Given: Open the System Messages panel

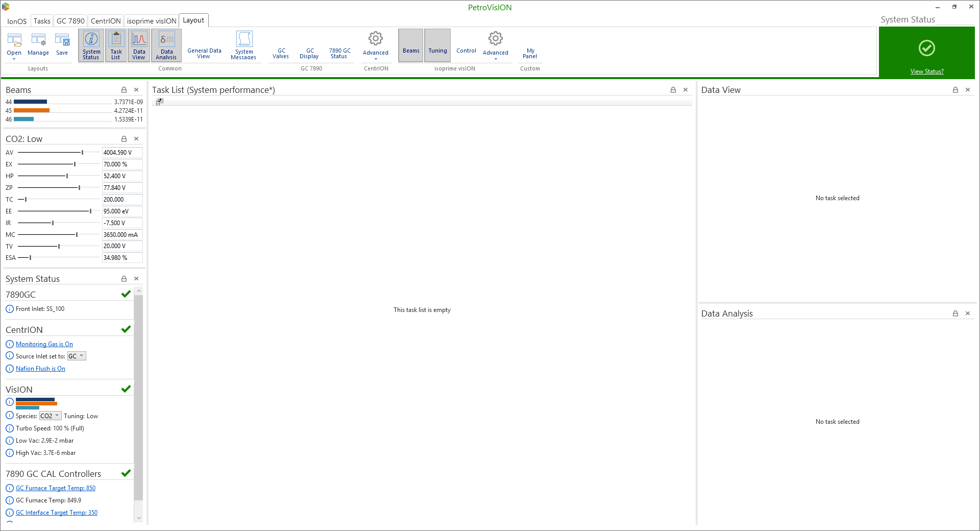Looking at the screenshot, I should tap(243, 45).
